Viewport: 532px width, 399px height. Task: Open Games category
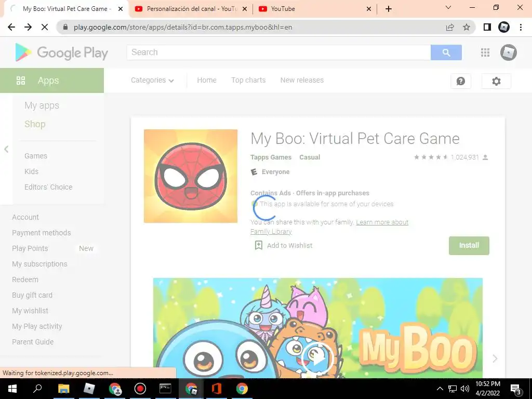(36, 156)
